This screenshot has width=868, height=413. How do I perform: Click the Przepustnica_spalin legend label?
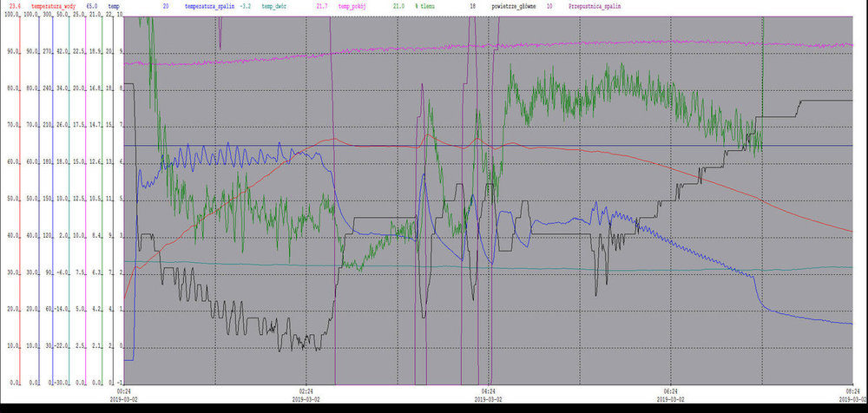[x=597, y=5]
